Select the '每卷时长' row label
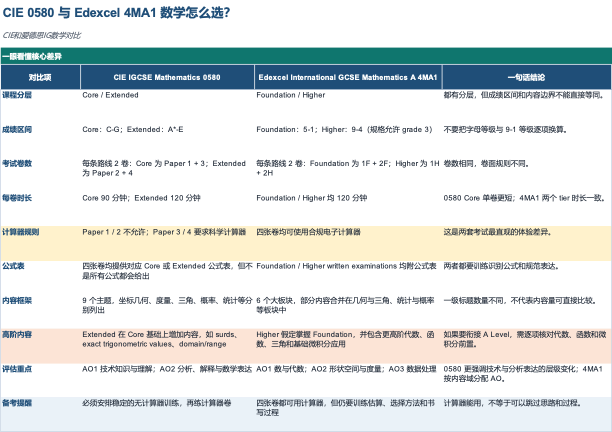 (17, 198)
